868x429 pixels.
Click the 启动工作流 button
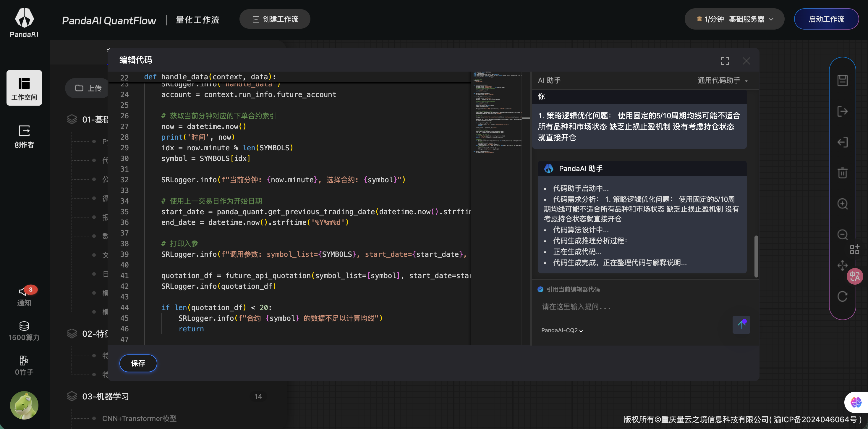click(826, 19)
